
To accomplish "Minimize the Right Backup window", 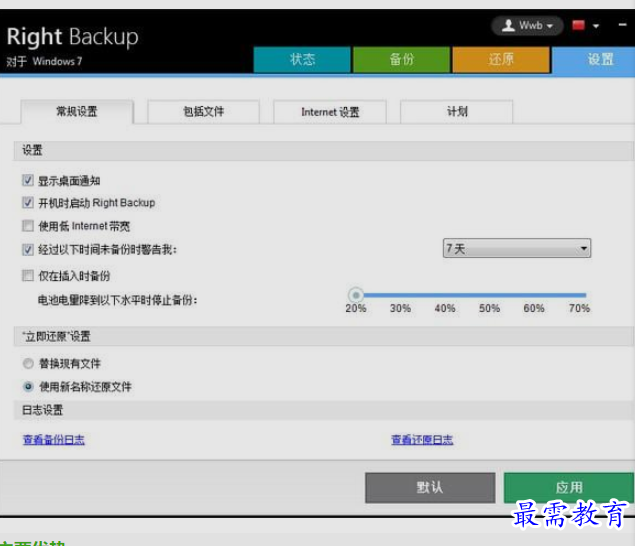I will pos(622,25).
